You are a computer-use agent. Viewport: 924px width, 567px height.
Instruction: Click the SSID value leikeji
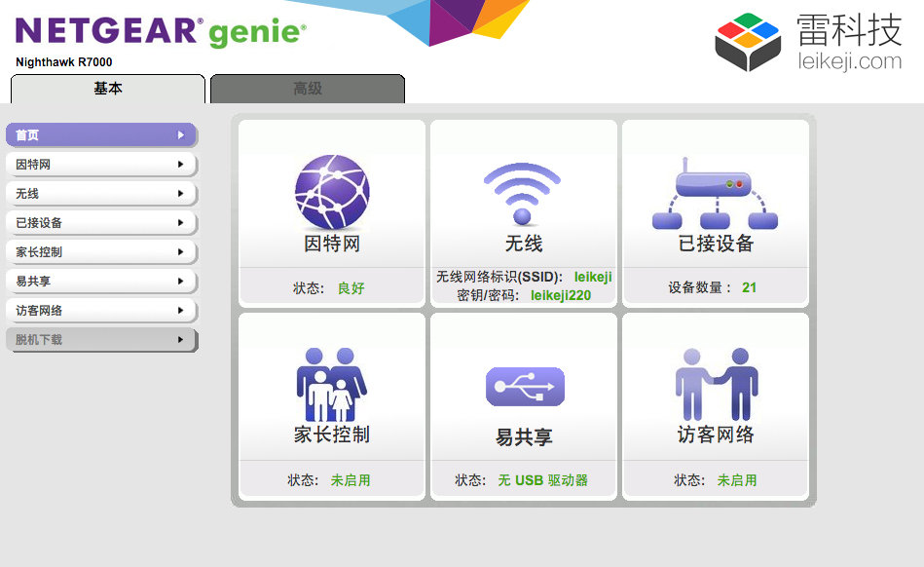click(593, 278)
